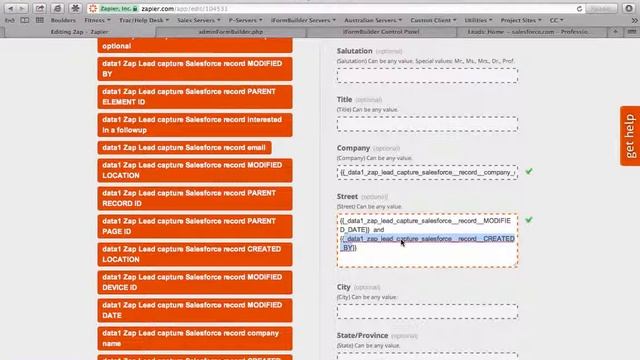Click the 'Salutation' field heading
The height and width of the screenshot is (360, 640).
tap(354, 51)
